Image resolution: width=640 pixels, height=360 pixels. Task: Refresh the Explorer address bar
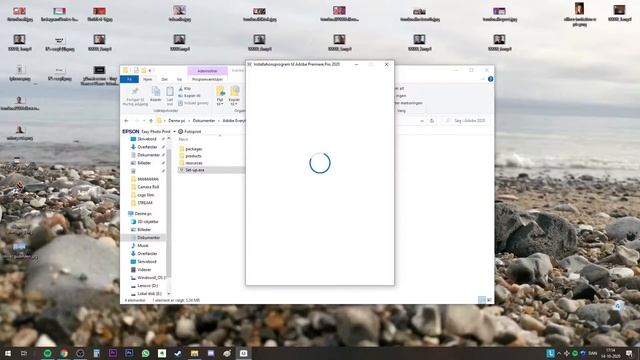tap(432, 121)
